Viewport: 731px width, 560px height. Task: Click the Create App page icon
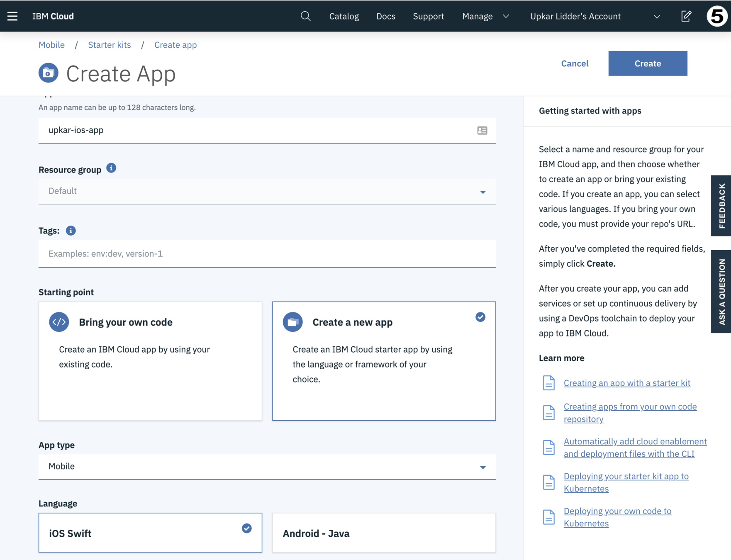tap(49, 73)
